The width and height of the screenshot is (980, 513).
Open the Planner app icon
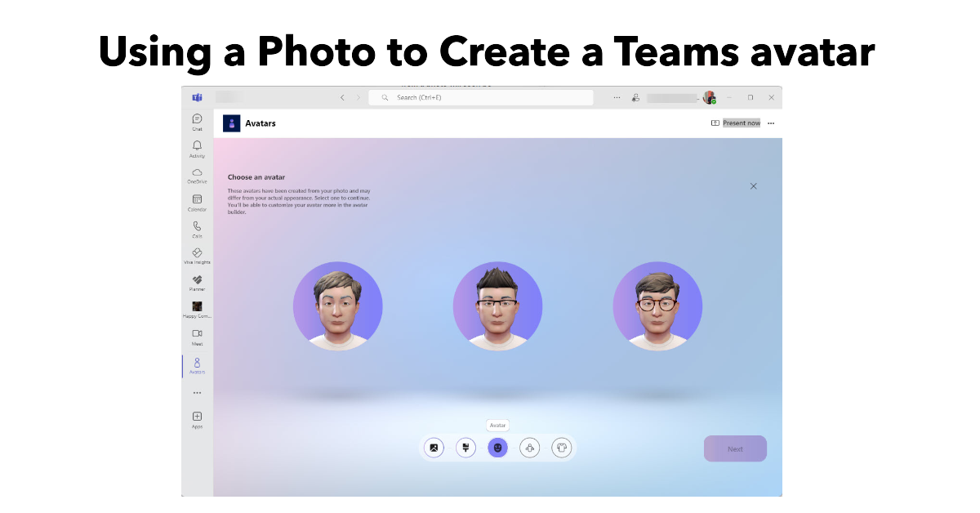click(197, 281)
